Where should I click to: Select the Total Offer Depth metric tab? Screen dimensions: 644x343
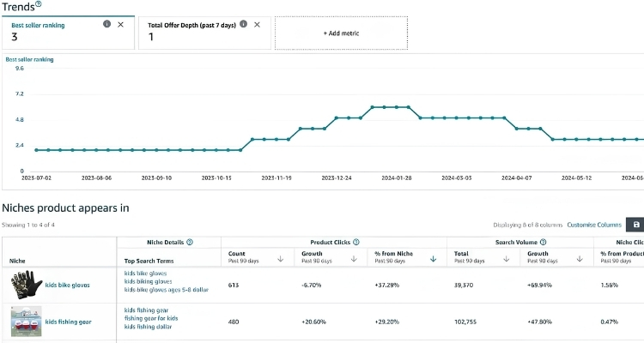point(204,33)
